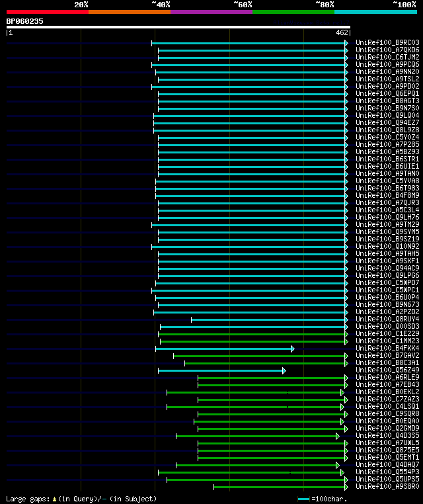Click the short cyan bar of UniRef100_B4FKK4
Image resolution: width=423 pixels, height=504 pixels.
(x=225, y=349)
